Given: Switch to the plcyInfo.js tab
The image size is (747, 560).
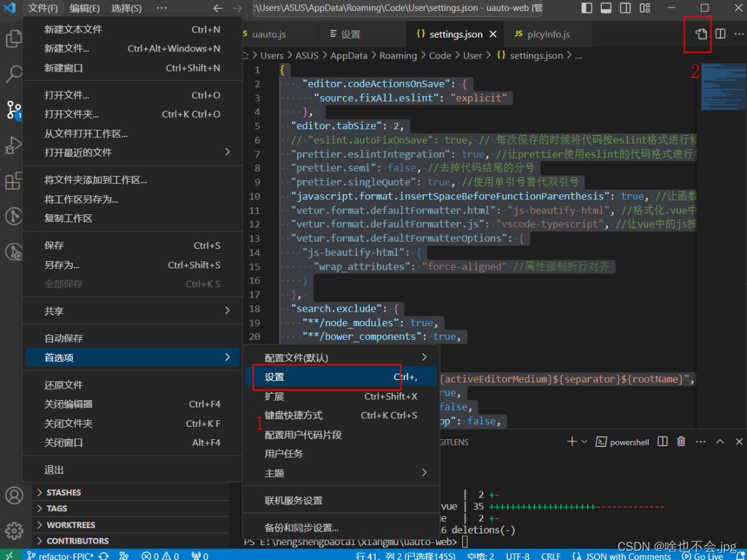Looking at the screenshot, I should [x=549, y=33].
